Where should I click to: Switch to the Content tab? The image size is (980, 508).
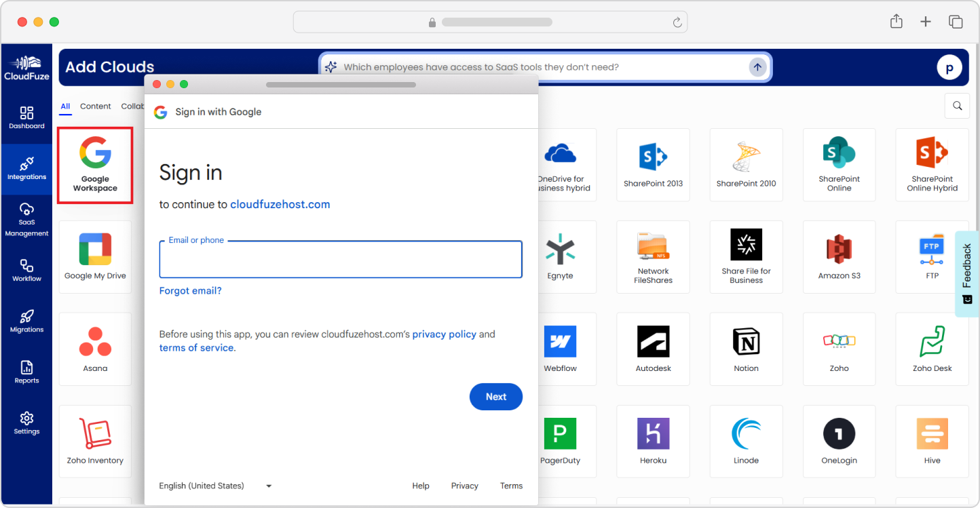pyautogui.click(x=95, y=106)
